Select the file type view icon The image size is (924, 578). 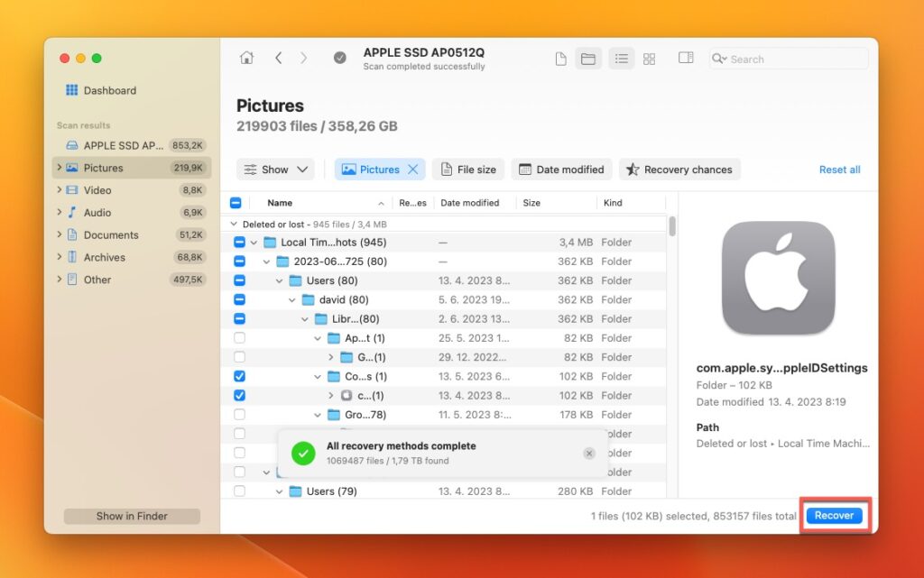560,58
